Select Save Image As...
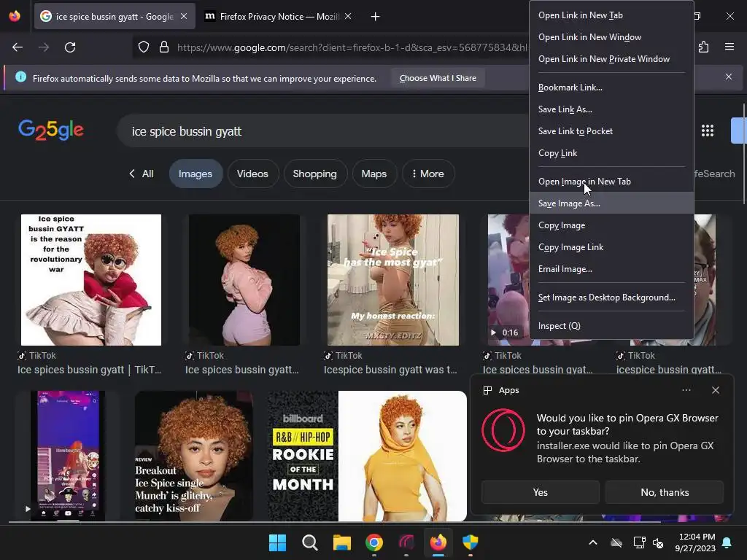This screenshot has height=560, width=747. [611, 203]
